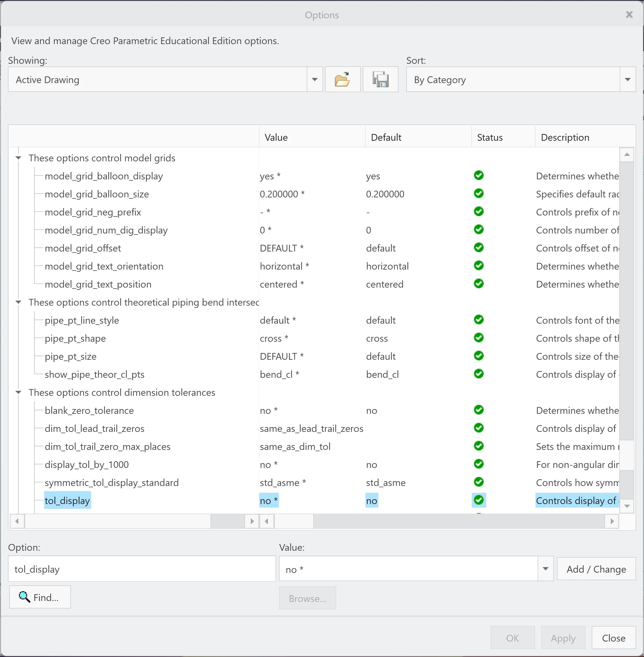The image size is (644, 657).
Task: Select display_tol_by_1000 option
Action: (x=87, y=465)
